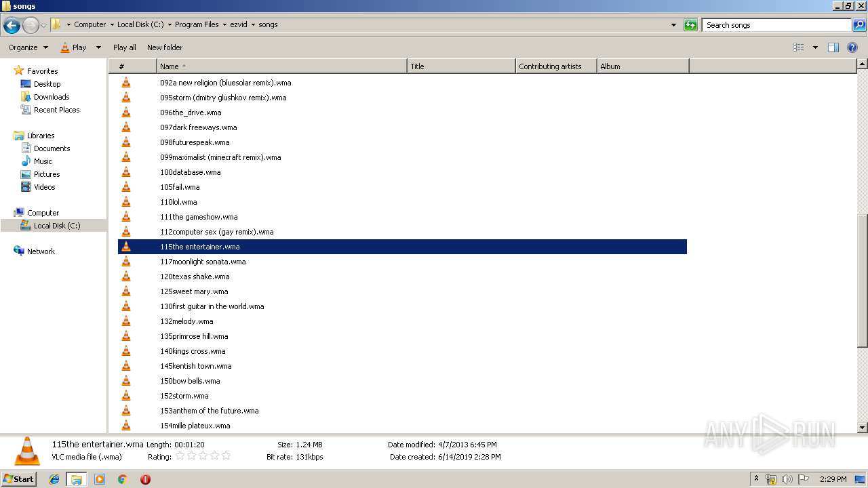Click ezvid in the address path

coord(239,24)
